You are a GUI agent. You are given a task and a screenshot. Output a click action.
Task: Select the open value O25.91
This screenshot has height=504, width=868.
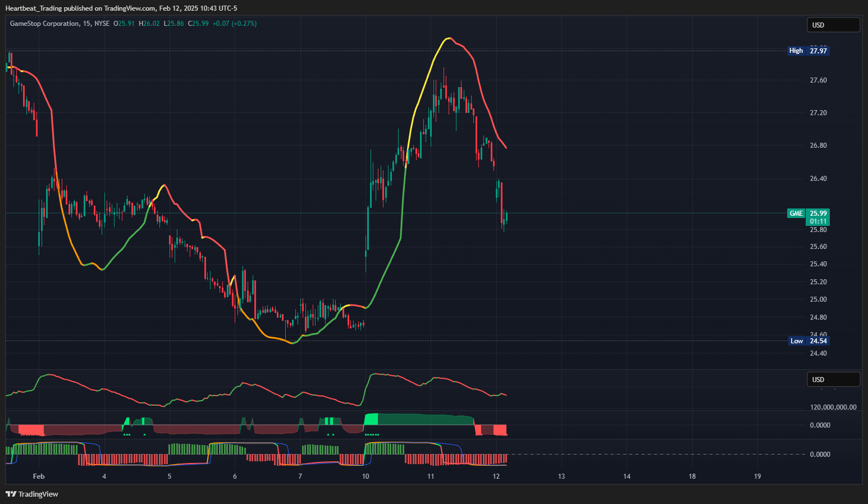124,24
